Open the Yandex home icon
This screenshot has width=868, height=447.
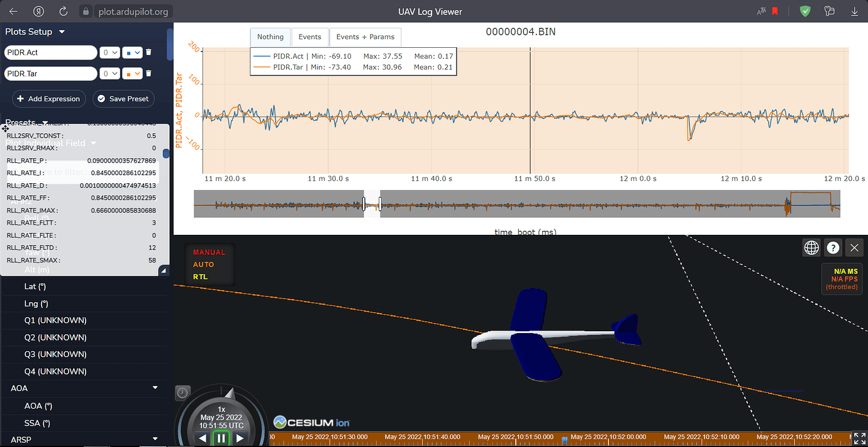38,11
